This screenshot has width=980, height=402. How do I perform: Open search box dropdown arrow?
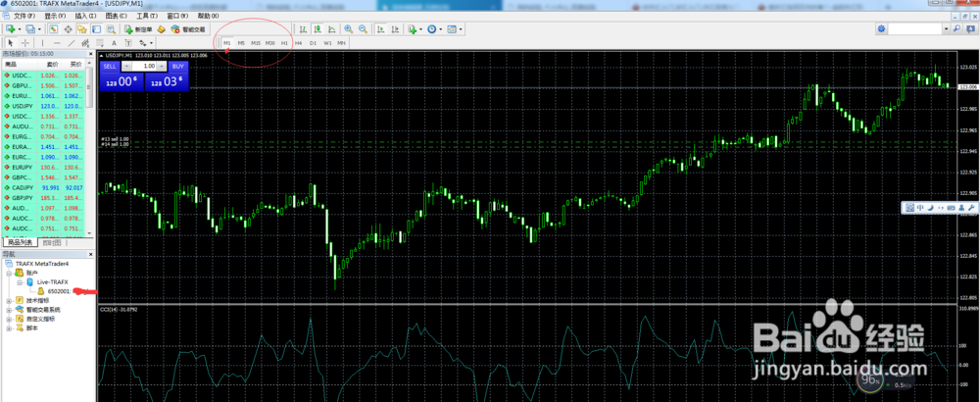pyautogui.click(x=946, y=28)
